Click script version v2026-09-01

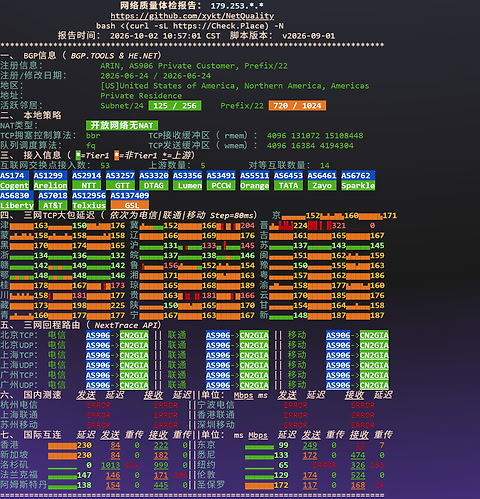pyautogui.click(x=308, y=36)
